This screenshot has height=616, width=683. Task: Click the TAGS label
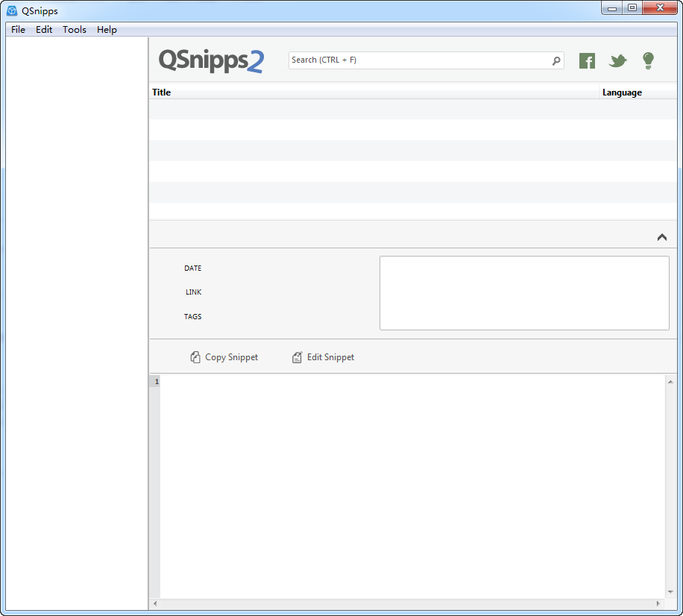pos(192,317)
